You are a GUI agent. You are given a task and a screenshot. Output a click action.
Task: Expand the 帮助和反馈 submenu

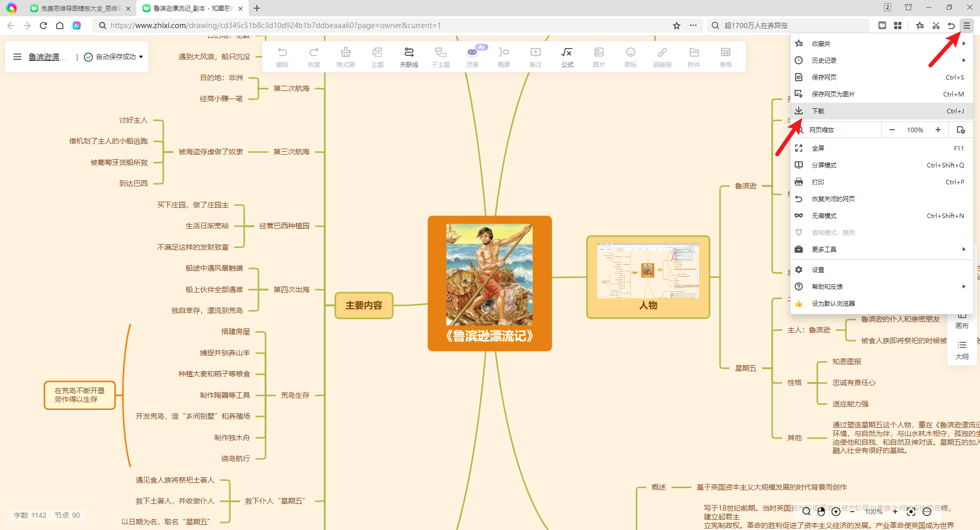click(964, 286)
